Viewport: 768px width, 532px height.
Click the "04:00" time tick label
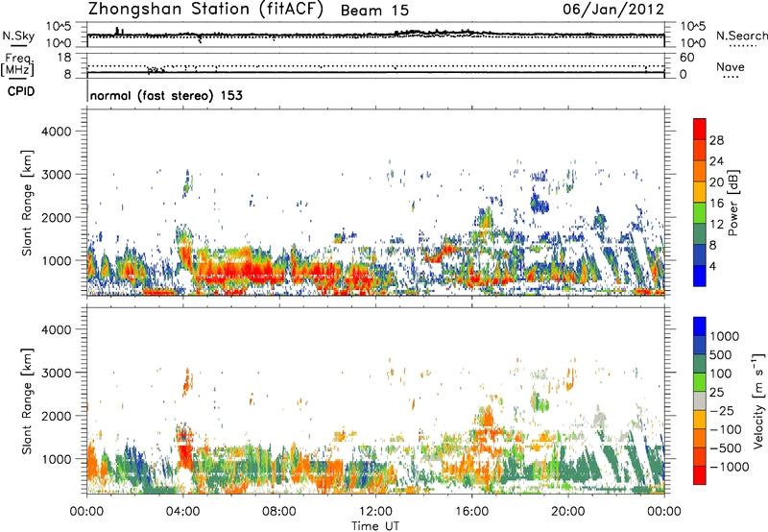coord(183,512)
